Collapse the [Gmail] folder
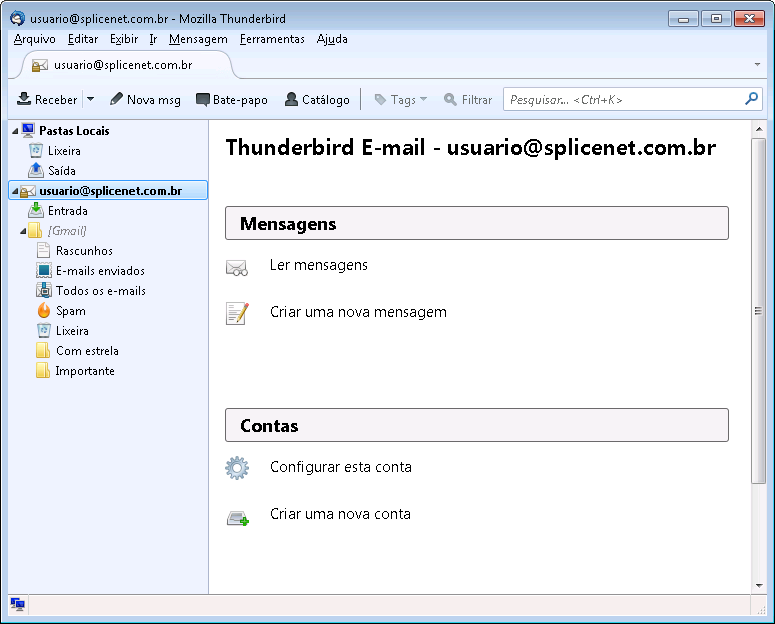Image resolution: width=775 pixels, height=624 pixels. pos(23,231)
